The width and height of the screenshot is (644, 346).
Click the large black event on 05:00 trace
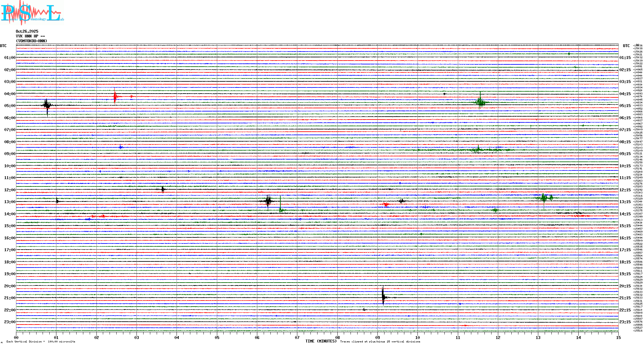click(x=47, y=105)
